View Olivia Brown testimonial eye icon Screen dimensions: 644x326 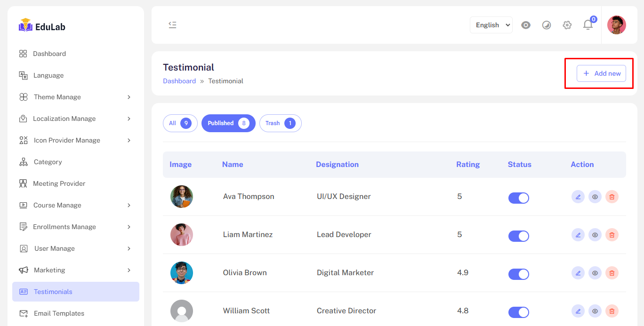pyautogui.click(x=595, y=273)
